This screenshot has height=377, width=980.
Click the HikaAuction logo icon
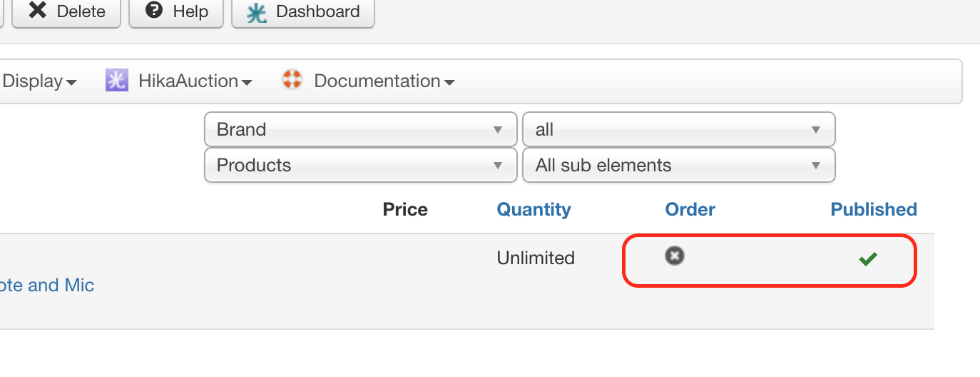[116, 80]
